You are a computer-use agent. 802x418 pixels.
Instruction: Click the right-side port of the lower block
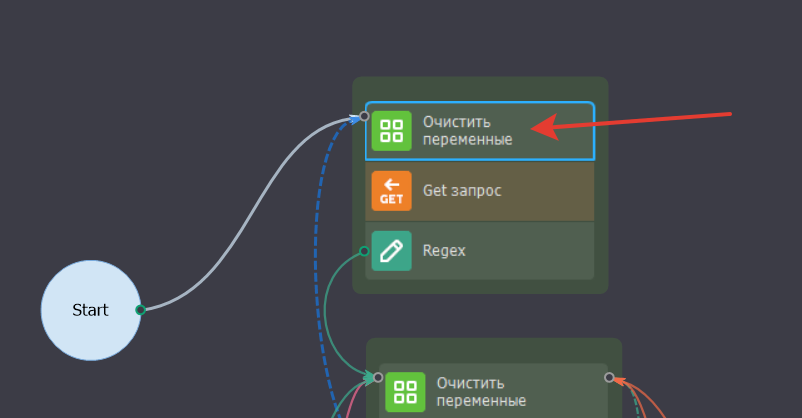pos(609,377)
